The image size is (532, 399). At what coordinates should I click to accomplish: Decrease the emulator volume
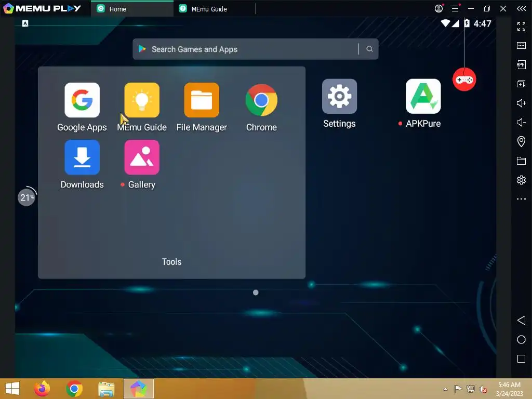pyautogui.click(x=521, y=122)
